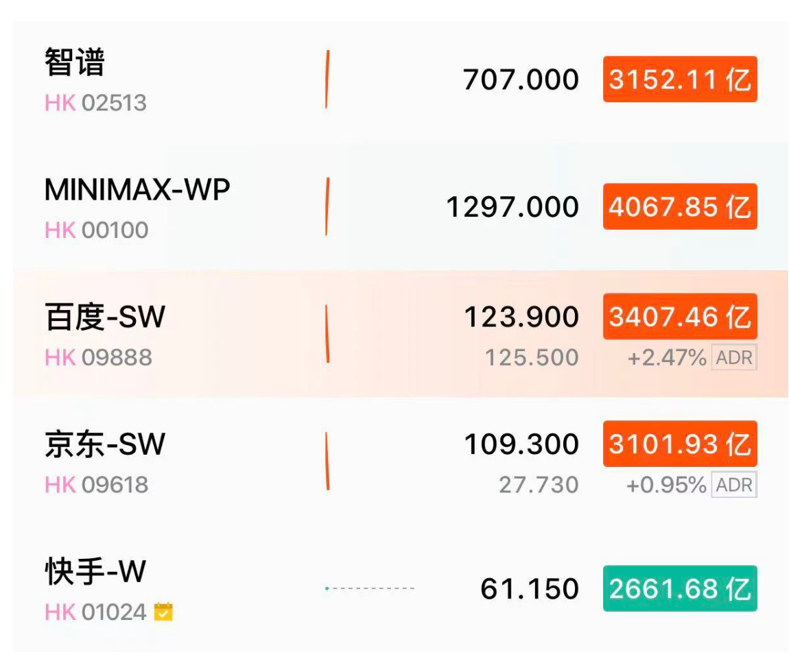
Task: Click the 3407.46 亿 market cap button
Action: pyautogui.click(x=679, y=317)
